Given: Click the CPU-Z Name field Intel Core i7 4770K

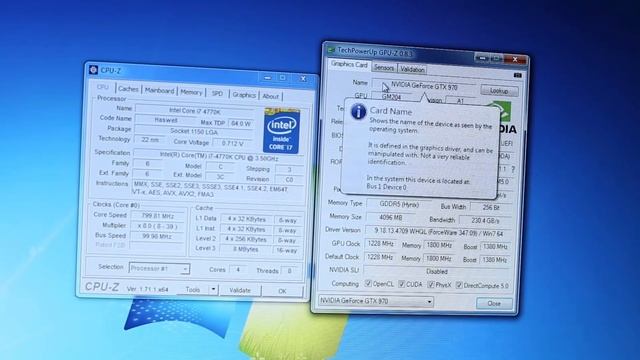Looking at the screenshot, I should (x=195, y=110).
